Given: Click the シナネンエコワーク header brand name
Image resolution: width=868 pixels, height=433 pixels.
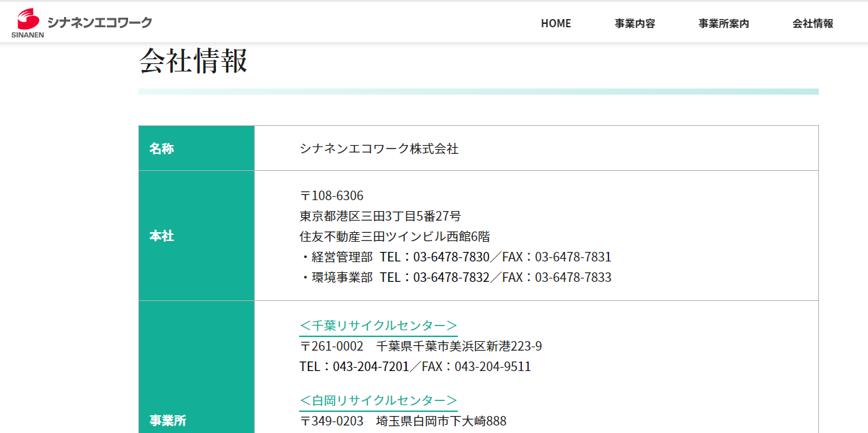Looking at the screenshot, I should pos(99,22).
